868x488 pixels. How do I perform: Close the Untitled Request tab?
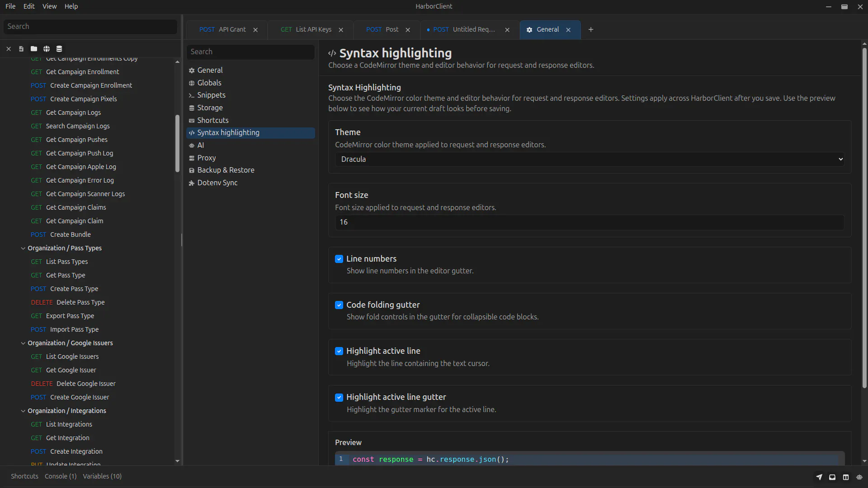507,30
